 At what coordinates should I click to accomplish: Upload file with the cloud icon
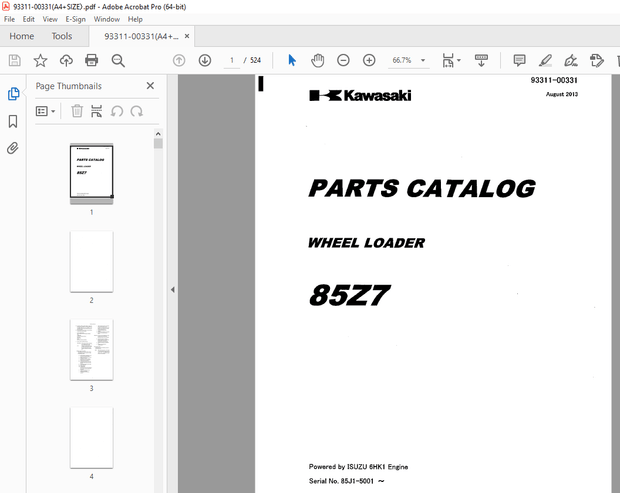[66, 60]
